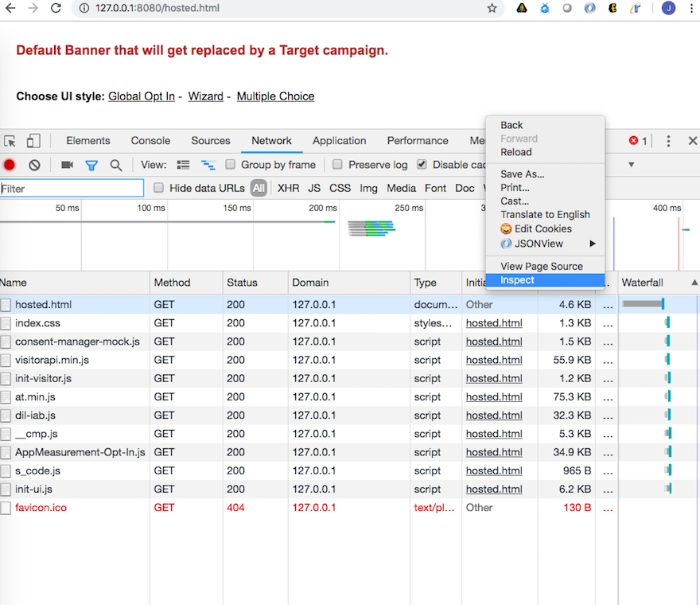Switch to the Console tab
Screen dimensions: 700x605
coord(150,141)
